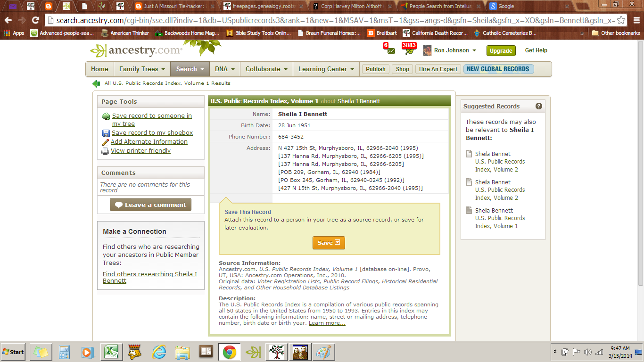The width and height of the screenshot is (644, 362).
Task: Open the Apps bookmarks shortcut
Action: pyautogui.click(x=14, y=33)
